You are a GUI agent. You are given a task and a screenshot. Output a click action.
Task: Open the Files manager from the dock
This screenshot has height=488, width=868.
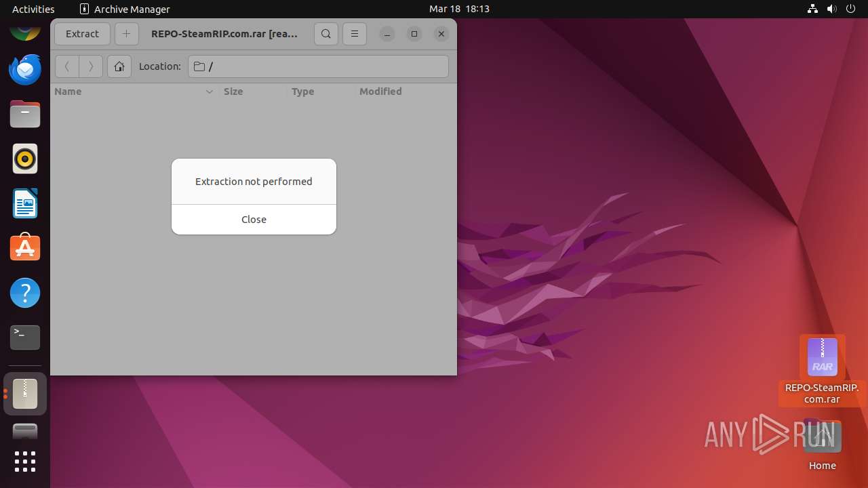[x=25, y=114]
